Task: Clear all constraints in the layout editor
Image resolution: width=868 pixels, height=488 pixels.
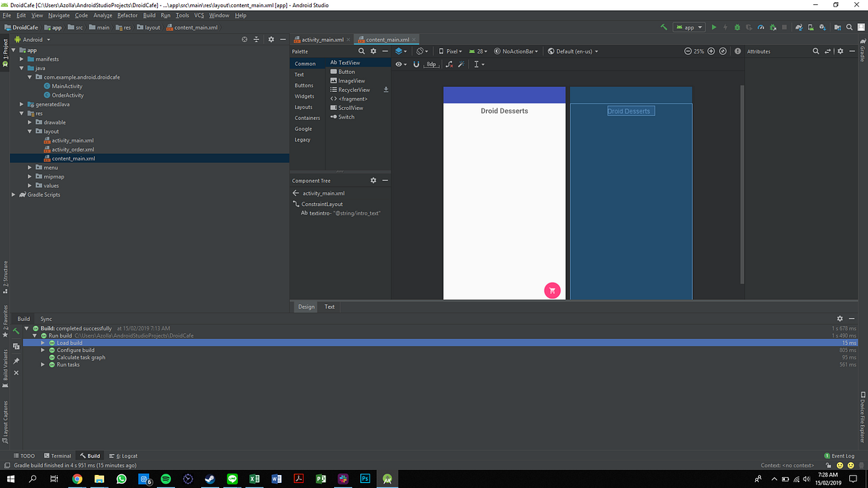Action: [x=448, y=64]
